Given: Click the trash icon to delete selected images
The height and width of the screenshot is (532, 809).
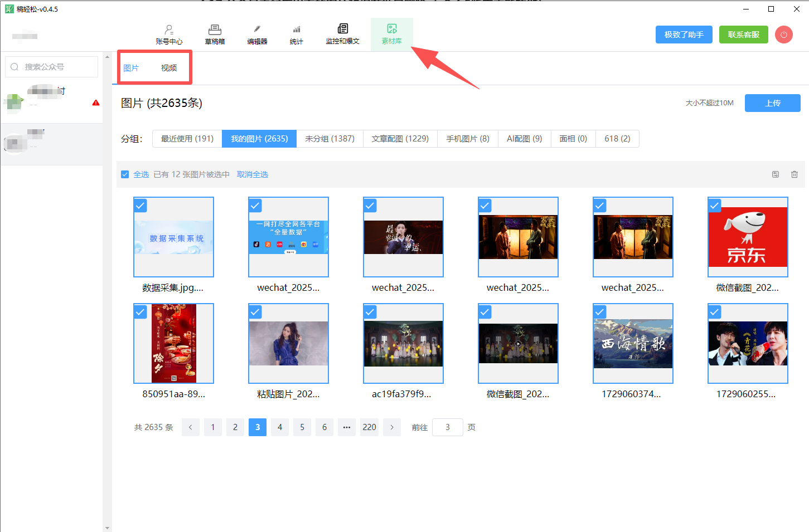Looking at the screenshot, I should 795,174.
